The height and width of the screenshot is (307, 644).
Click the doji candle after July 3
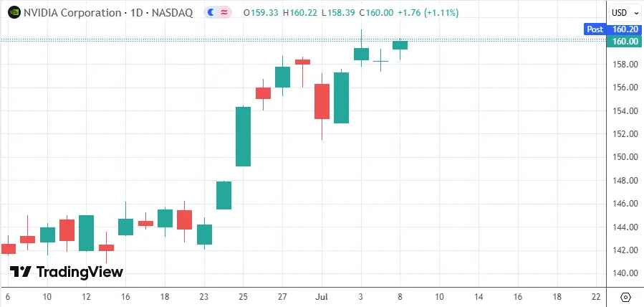click(380, 61)
